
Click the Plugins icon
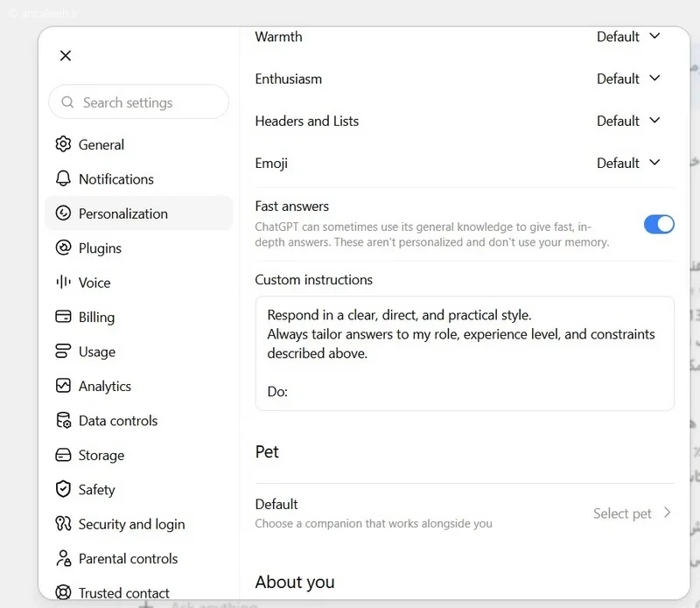coord(63,248)
